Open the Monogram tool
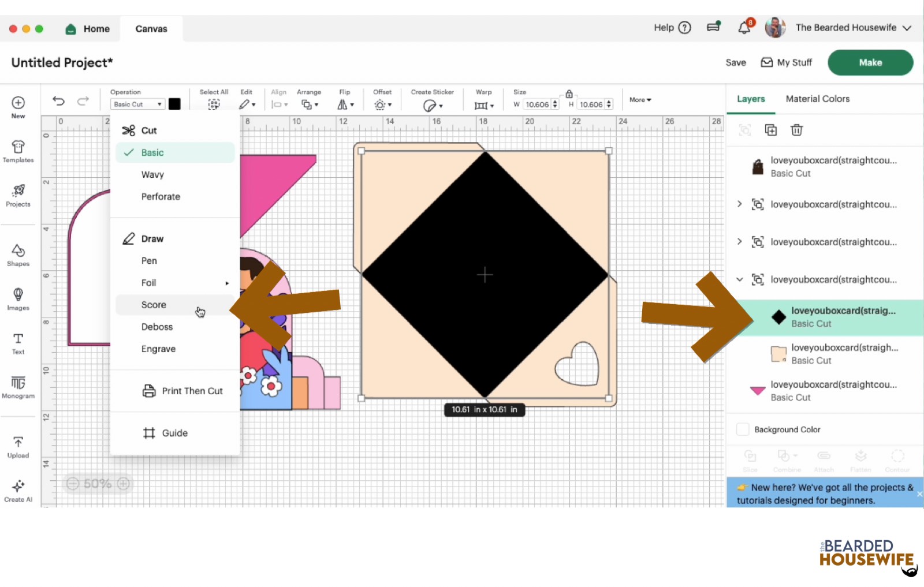This screenshot has width=924, height=587. pyautogui.click(x=18, y=387)
